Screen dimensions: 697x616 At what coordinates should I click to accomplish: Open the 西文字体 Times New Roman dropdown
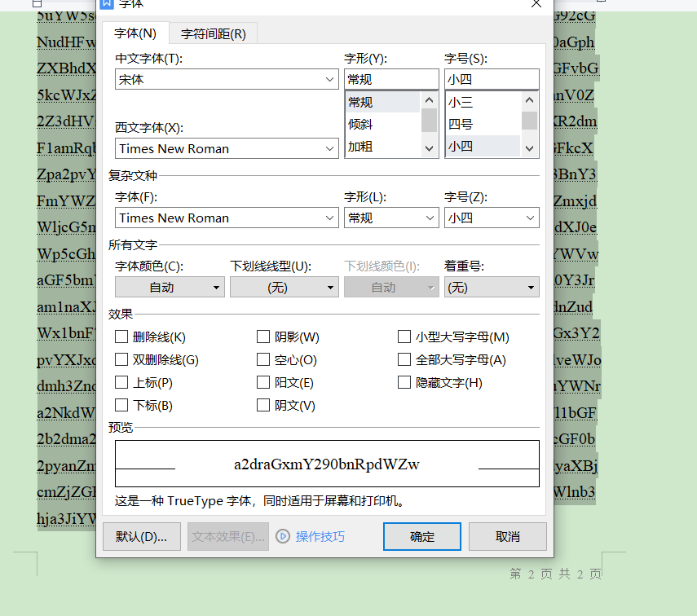tap(330, 148)
